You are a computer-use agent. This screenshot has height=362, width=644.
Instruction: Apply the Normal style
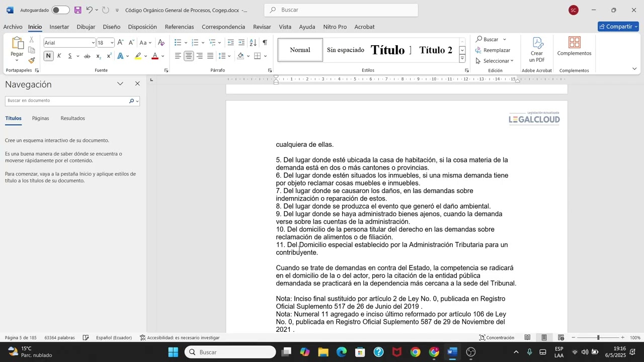(x=300, y=50)
